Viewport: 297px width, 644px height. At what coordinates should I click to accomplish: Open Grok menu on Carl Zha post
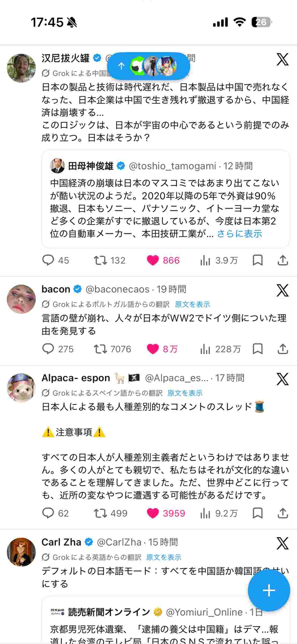[x=283, y=543]
